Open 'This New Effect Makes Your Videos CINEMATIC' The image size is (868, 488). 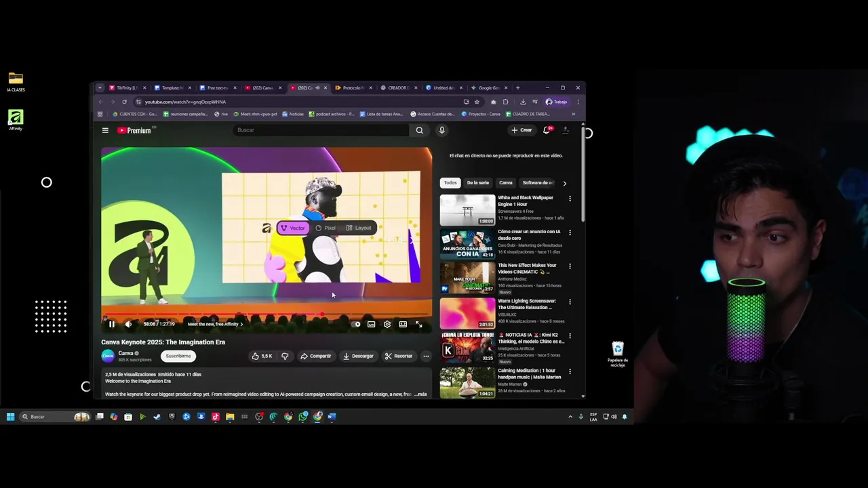(x=467, y=279)
